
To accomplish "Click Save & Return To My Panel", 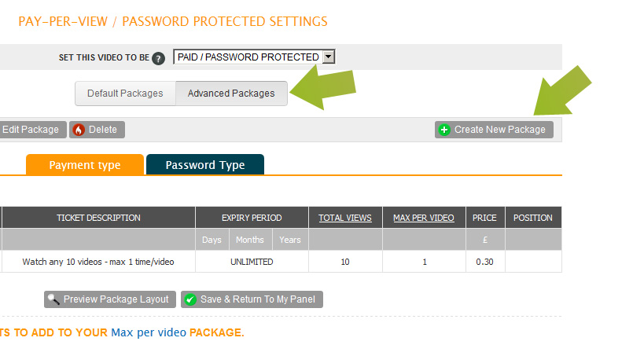I will coord(252,299).
